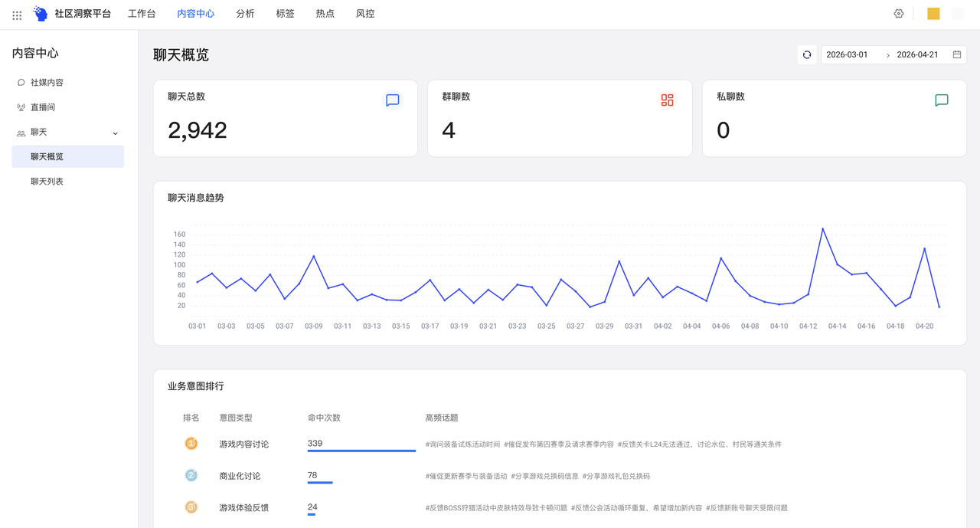Click the 社区洞察平台 logo icon
980x528 pixels.
point(41,14)
